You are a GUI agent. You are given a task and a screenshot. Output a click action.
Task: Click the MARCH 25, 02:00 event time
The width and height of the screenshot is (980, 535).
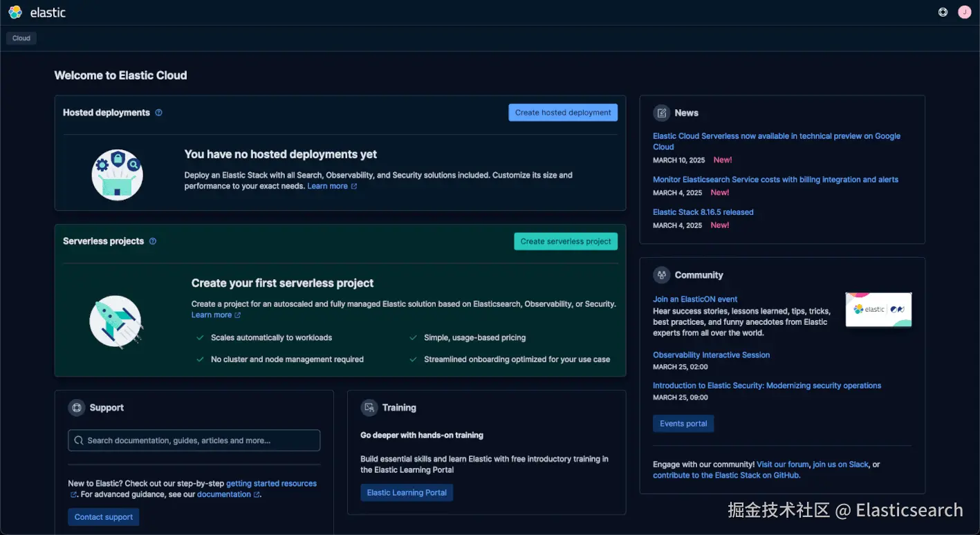(x=681, y=367)
